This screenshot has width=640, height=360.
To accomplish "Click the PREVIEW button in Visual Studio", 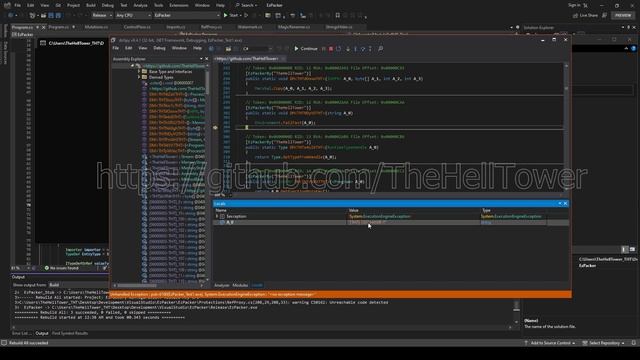I will [x=623, y=15].
